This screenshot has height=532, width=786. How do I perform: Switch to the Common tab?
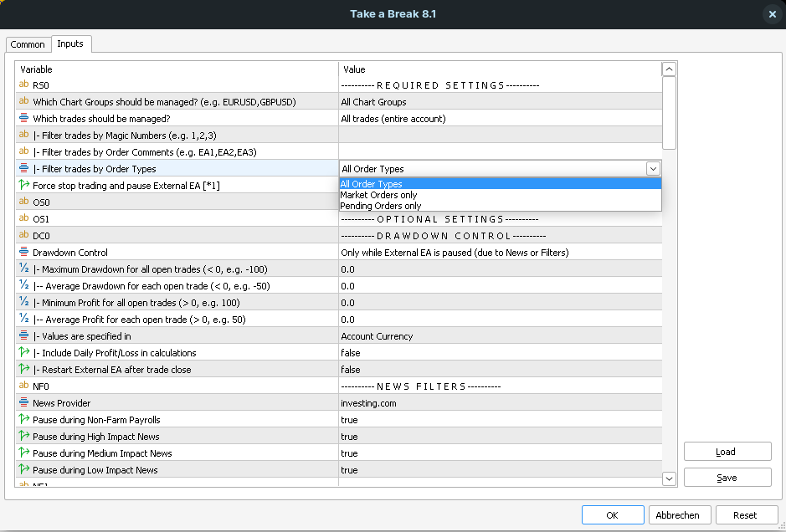coord(28,44)
